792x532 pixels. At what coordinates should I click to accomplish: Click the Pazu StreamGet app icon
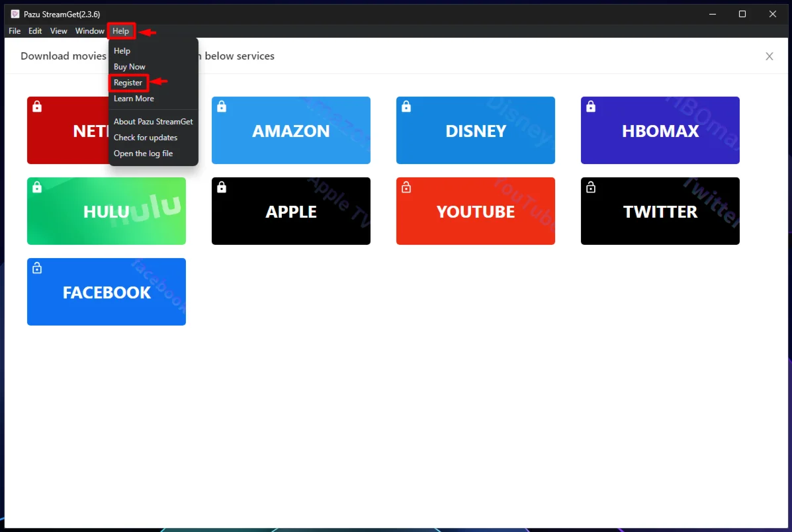click(x=15, y=14)
